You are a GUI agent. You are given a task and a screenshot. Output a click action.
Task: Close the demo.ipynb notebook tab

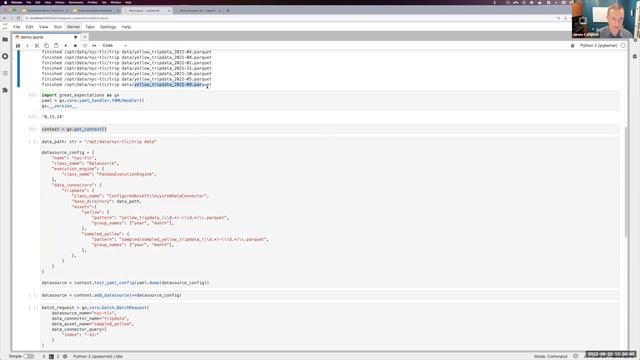pyautogui.click(x=76, y=37)
